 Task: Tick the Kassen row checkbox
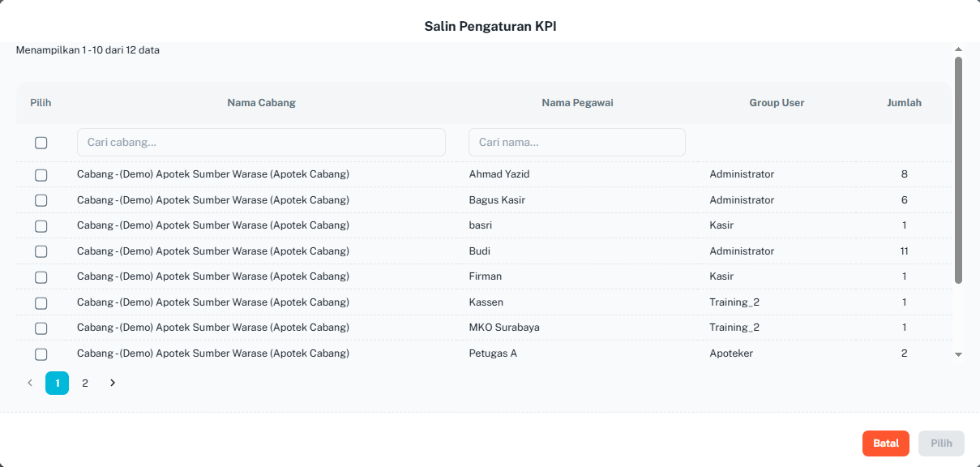[41, 302]
